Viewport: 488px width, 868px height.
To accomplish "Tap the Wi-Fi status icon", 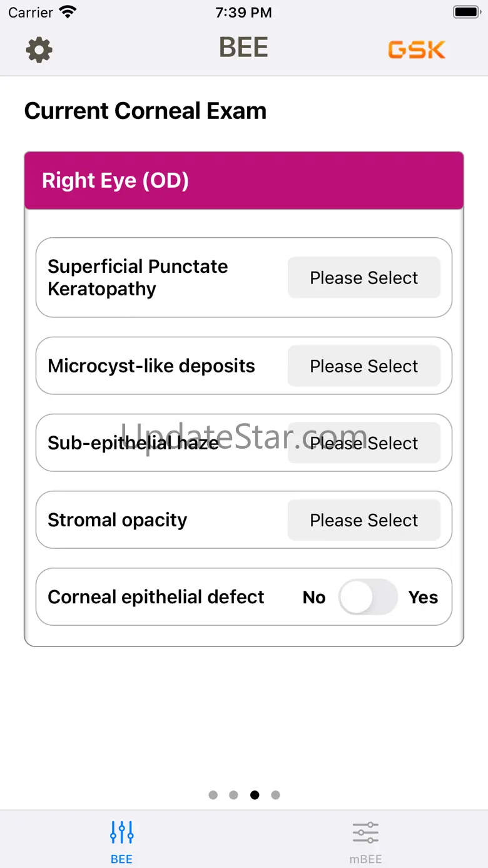I will (x=67, y=12).
